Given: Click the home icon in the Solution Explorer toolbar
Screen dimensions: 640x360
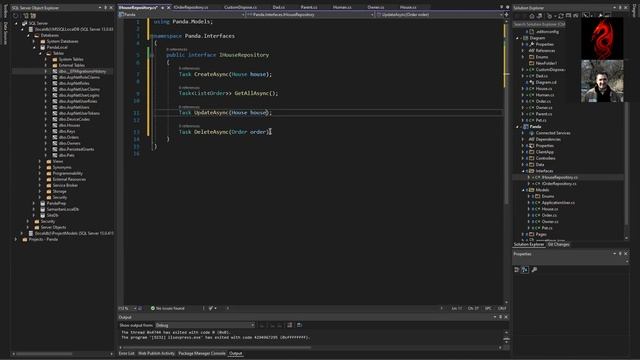Looking at the screenshot, I should coord(531,16).
